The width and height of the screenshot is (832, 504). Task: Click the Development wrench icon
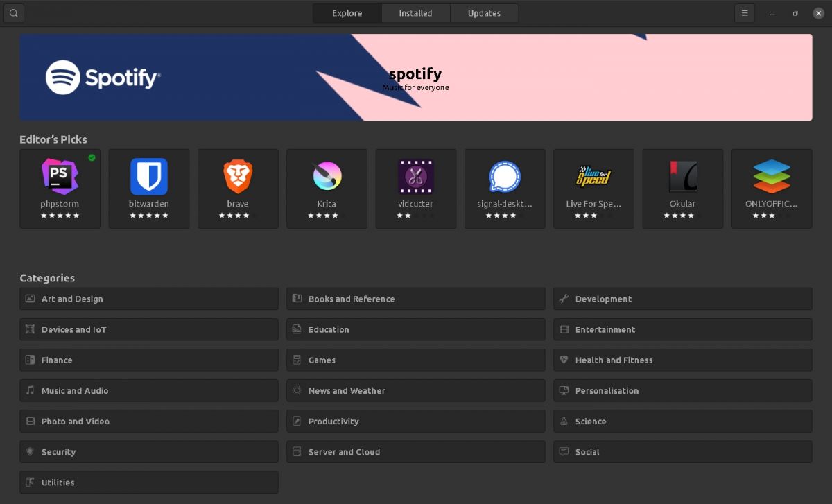pyautogui.click(x=564, y=299)
